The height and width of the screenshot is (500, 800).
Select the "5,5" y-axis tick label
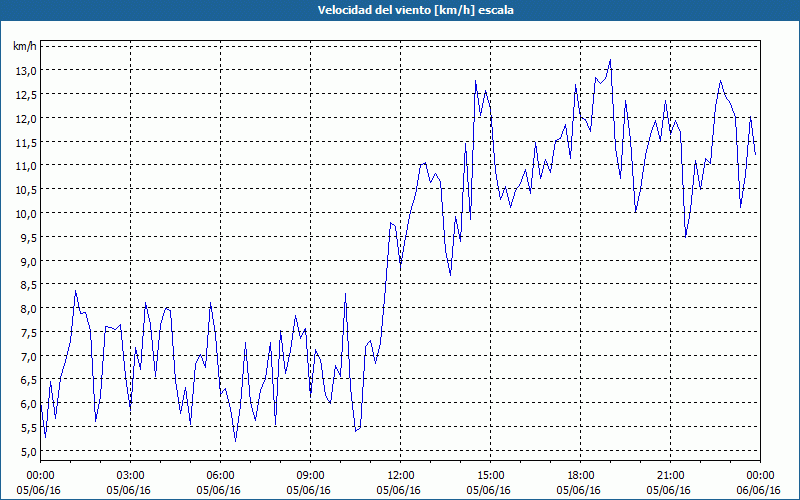coord(29,427)
